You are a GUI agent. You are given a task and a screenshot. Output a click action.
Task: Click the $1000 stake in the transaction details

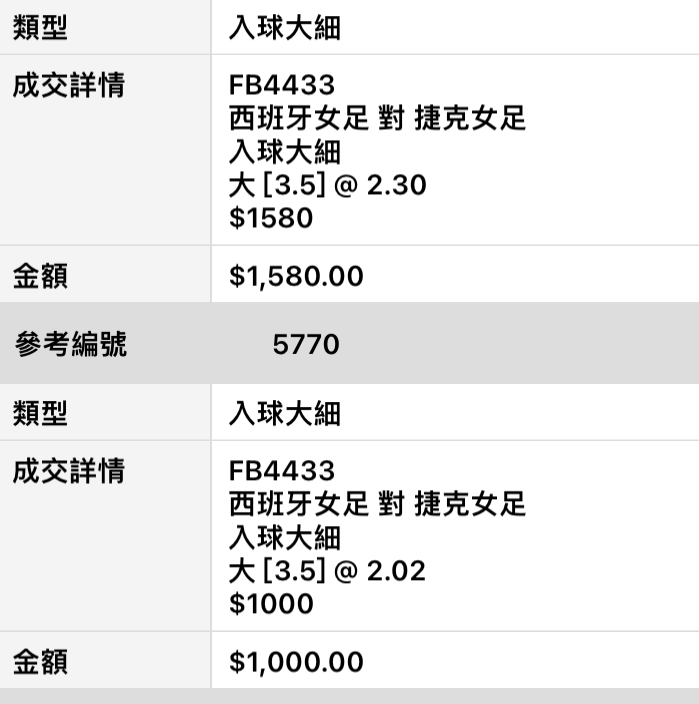pos(271,604)
